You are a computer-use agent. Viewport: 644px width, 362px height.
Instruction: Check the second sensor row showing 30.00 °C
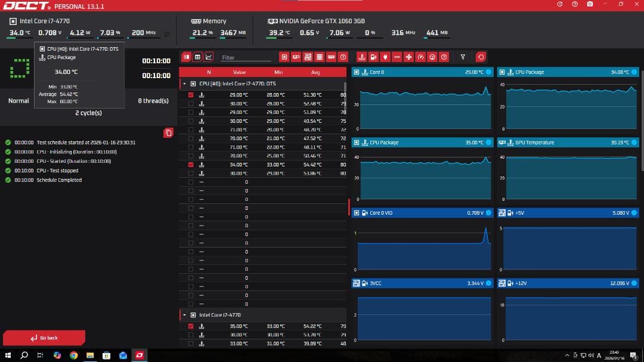coord(191,104)
